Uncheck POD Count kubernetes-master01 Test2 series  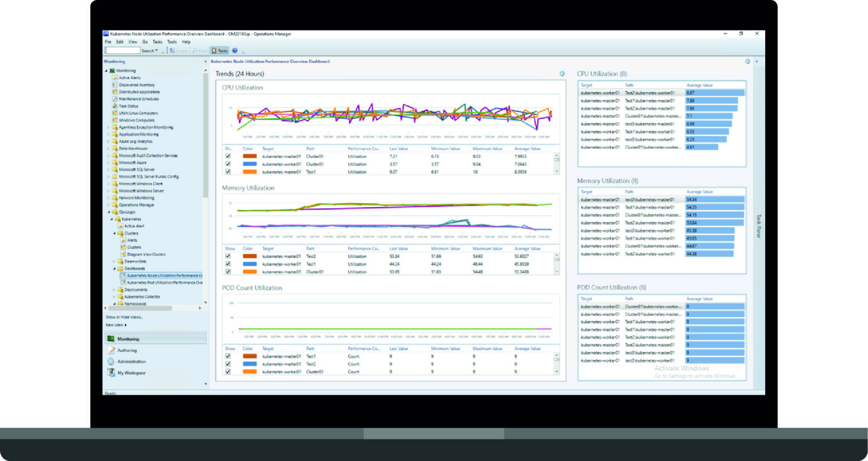click(228, 364)
